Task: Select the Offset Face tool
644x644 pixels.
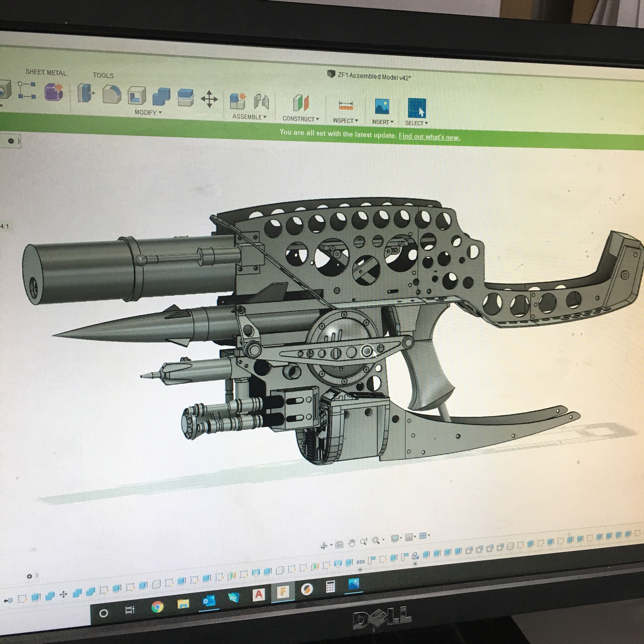Action: 185,98
